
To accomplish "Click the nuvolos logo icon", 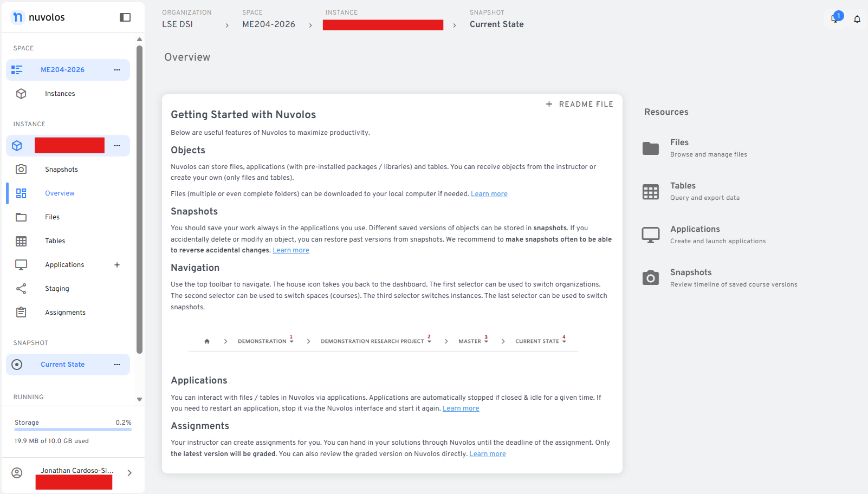I will pyautogui.click(x=17, y=17).
